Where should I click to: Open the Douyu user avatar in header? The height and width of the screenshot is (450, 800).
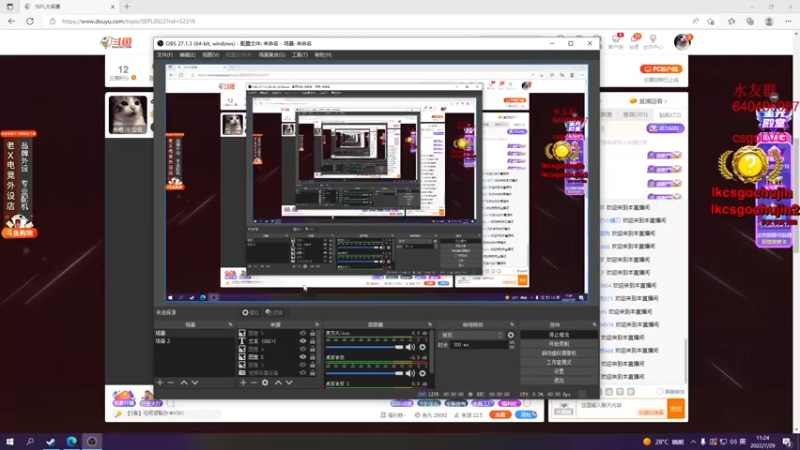coord(682,41)
